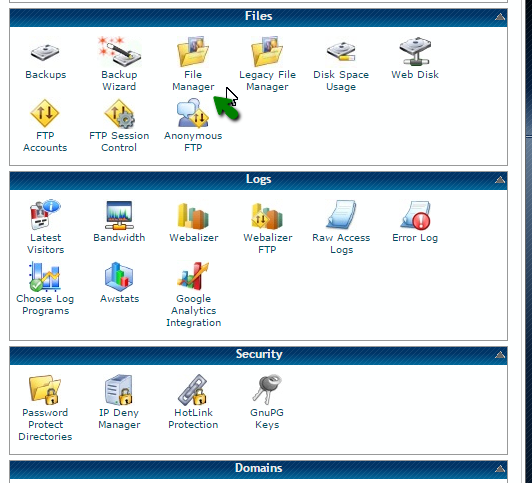The height and width of the screenshot is (483, 532).
Task: Click the Google Analytics Integration link
Action: click(193, 310)
